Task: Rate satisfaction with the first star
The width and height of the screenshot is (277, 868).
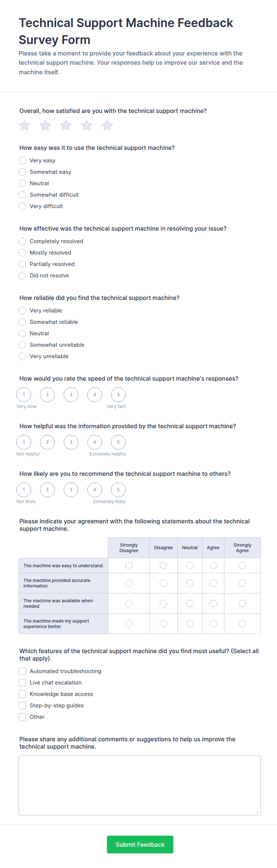Action: pyautogui.click(x=24, y=125)
